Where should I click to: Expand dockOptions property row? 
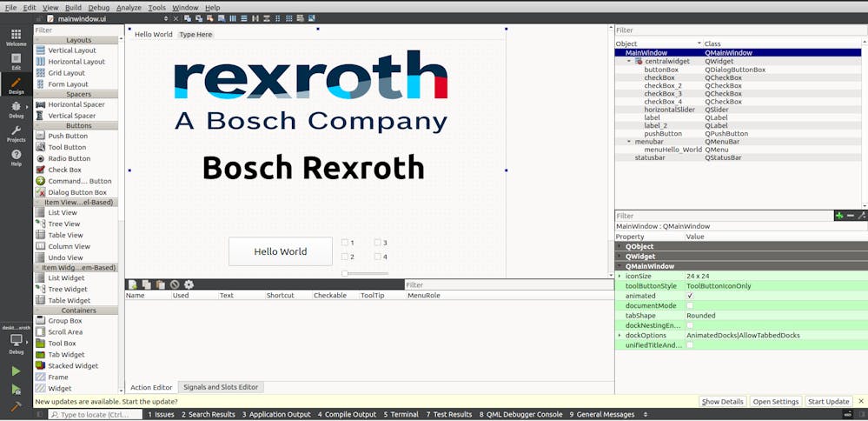point(620,335)
